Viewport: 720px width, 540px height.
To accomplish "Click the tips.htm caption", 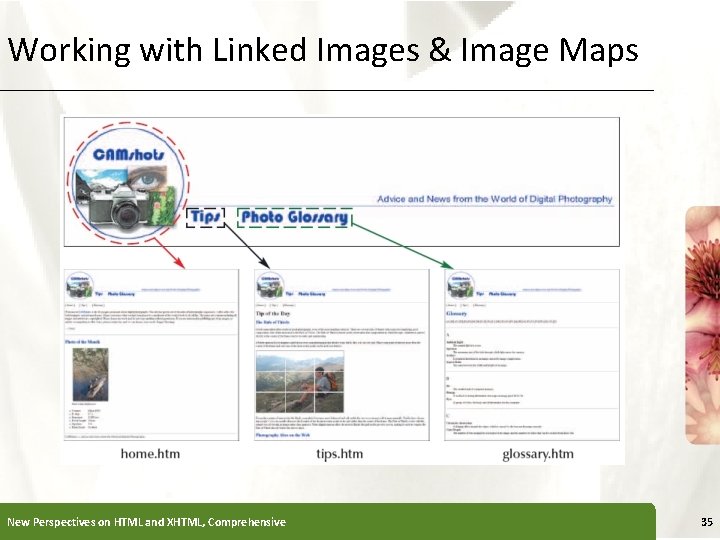I will point(339,454).
